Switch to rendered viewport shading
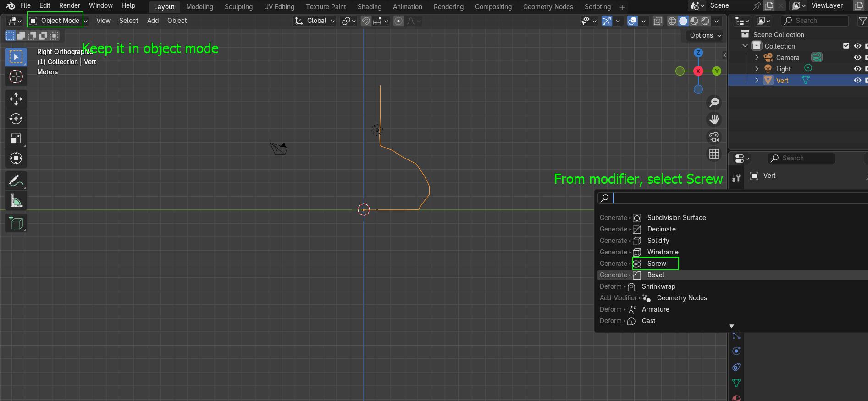The image size is (868, 401). tap(705, 21)
